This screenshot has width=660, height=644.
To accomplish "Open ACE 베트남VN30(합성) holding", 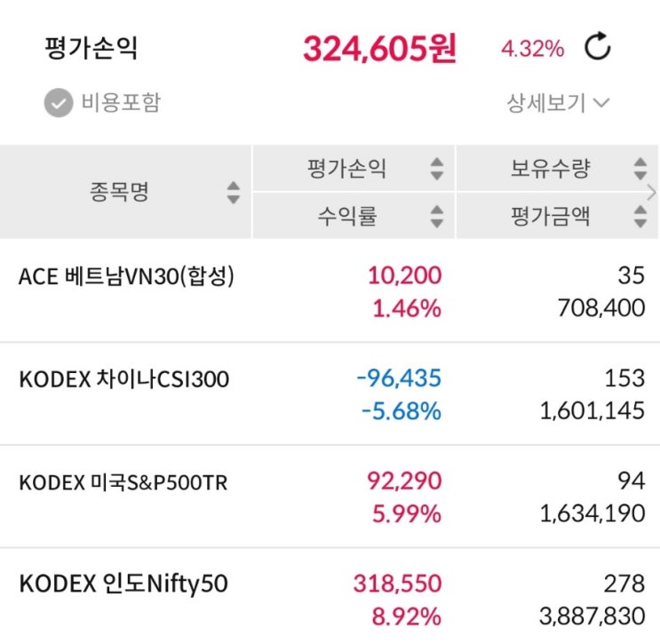I will [330, 291].
